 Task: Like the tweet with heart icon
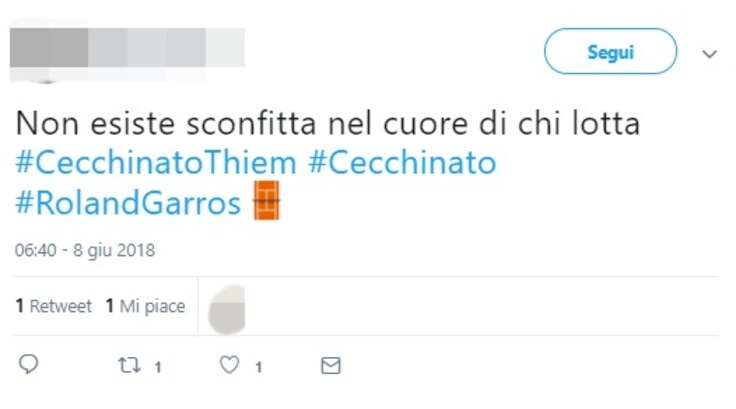(x=230, y=365)
